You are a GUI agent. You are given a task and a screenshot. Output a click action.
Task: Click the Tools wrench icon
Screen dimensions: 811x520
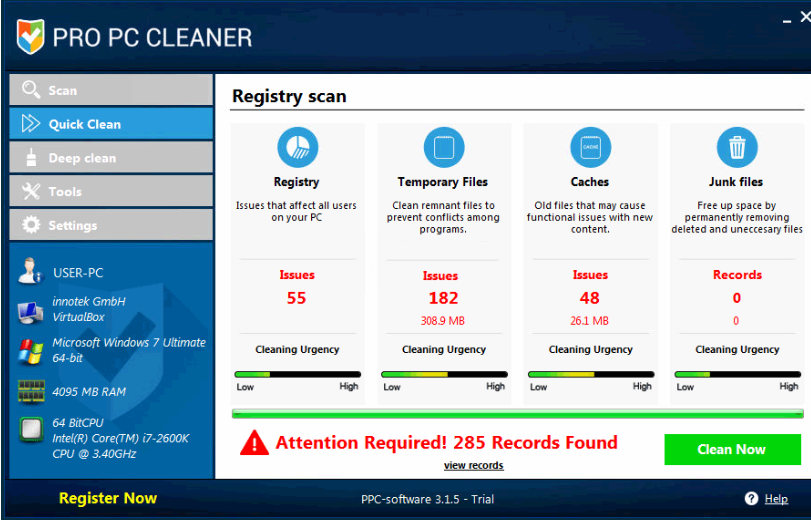tap(31, 191)
